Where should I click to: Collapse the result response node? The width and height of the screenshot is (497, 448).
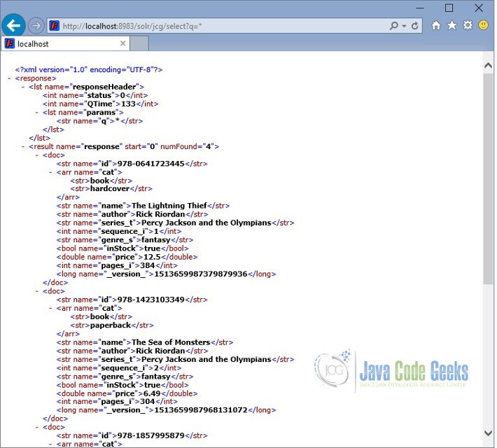[23, 146]
